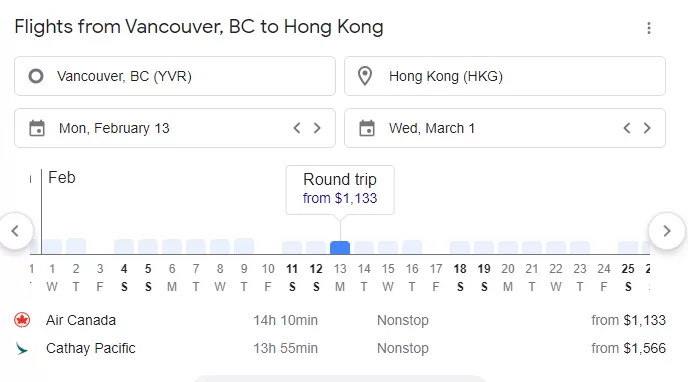Go to next departure date
The width and height of the screenshot is (688, 382).
pos(317,128)
